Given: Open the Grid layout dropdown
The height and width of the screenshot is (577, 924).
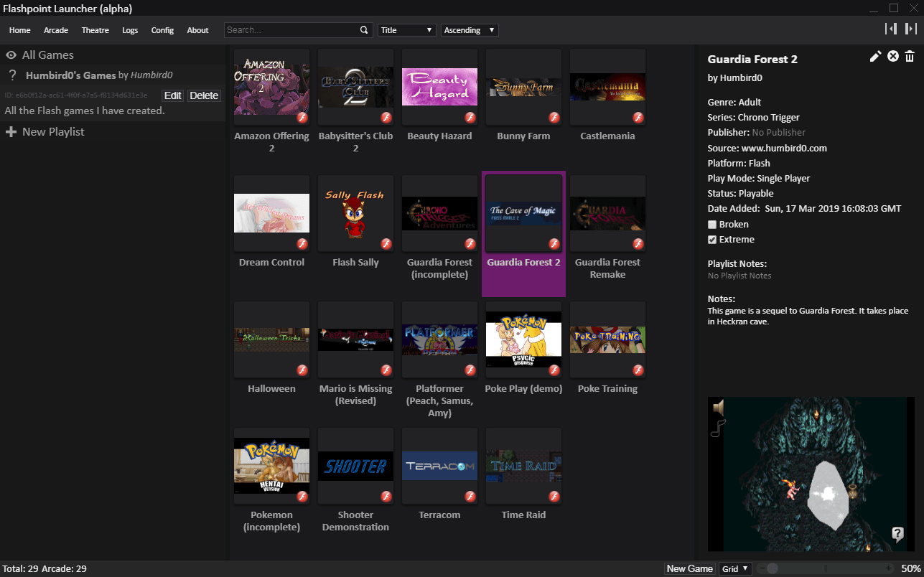Looking at the screenshot, I should pos(735,568).
